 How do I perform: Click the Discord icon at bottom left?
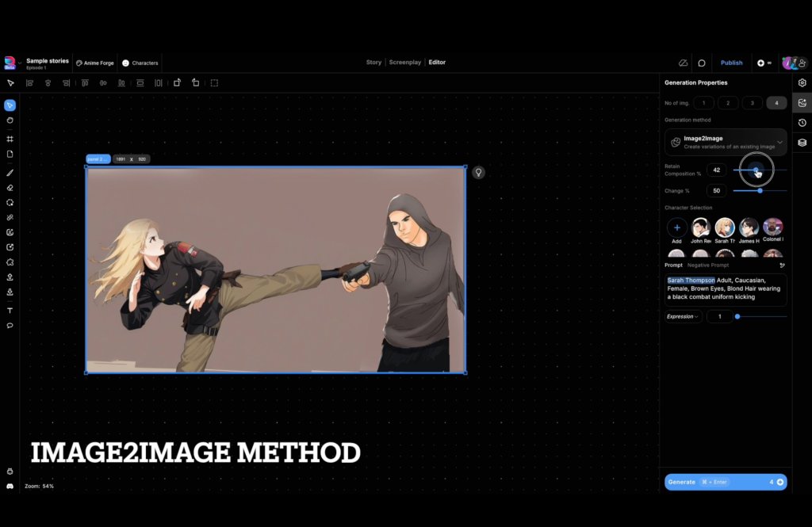point(10,486)
